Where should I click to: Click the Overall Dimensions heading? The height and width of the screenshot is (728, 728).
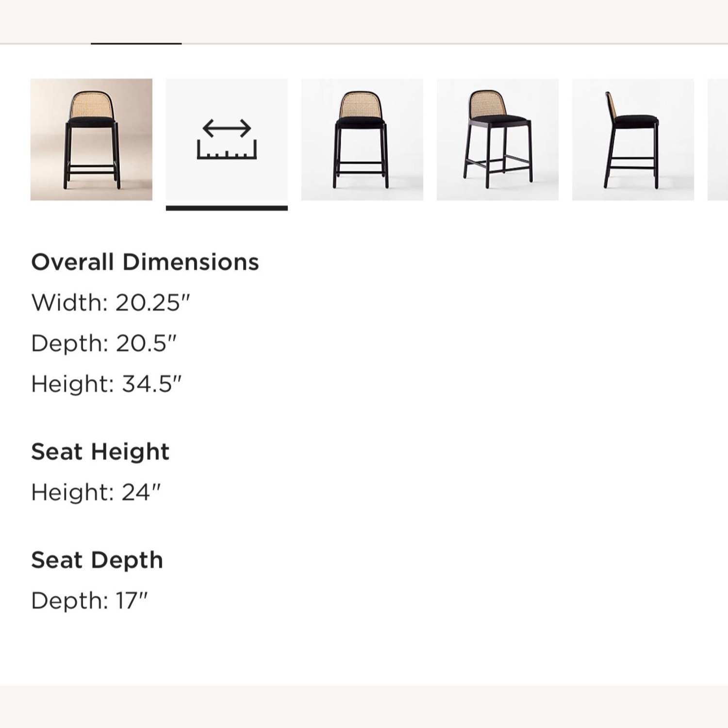pyautogui.click(x=145, y=262)
